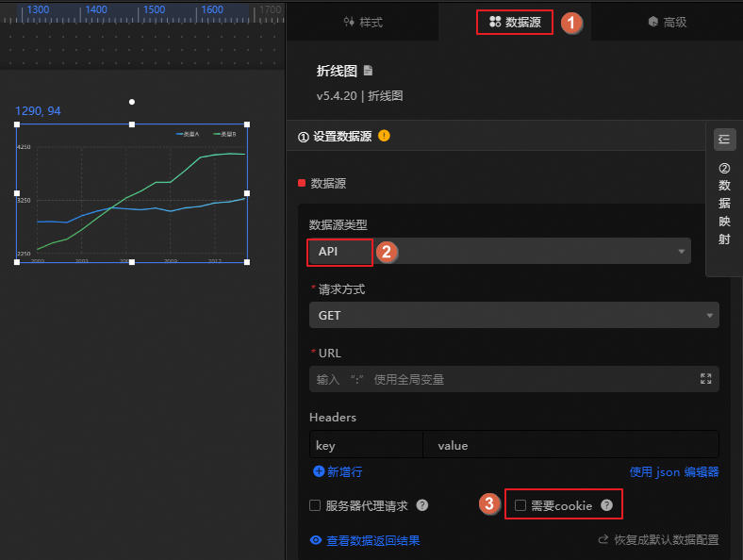The width and height of the screenshot is (743, 560).
Task: Open step ② 数据映射 vertical tab
Action: pos(724,204)
